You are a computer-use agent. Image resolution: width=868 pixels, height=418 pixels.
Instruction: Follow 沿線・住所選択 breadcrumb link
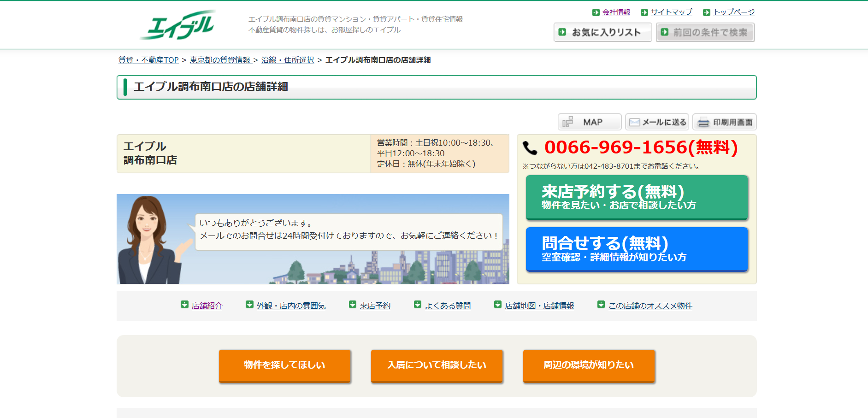tap(288, 60)
